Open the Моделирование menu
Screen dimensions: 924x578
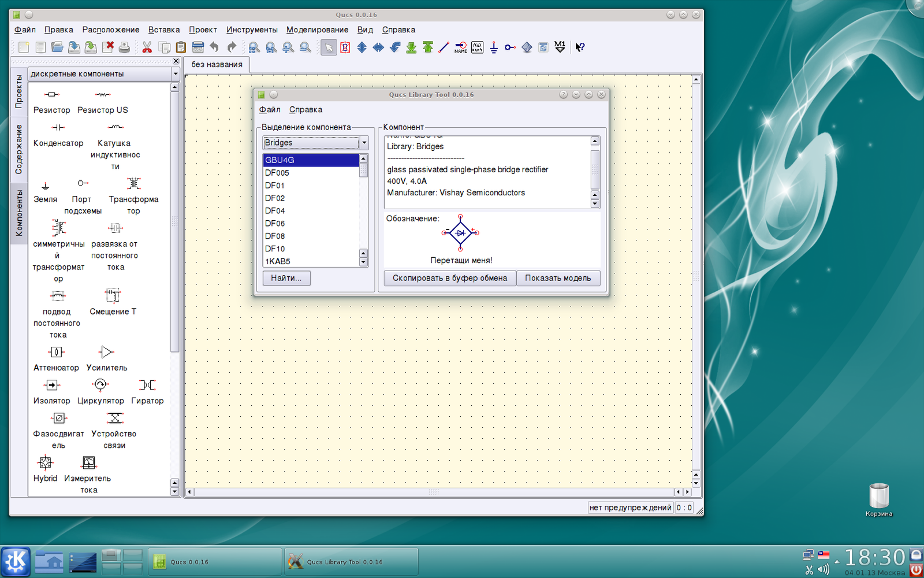[317, 29]
